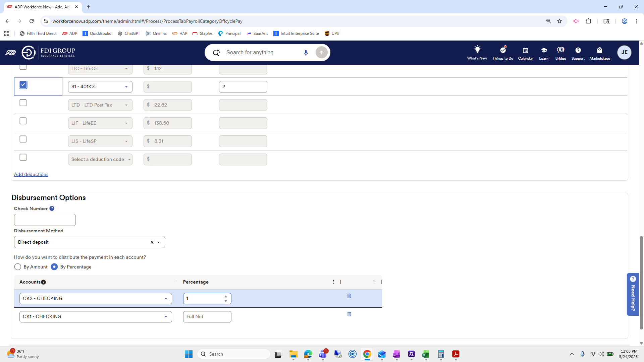
Task: Open the Marketplace bag icon
Action: click(x=599, y=50)
